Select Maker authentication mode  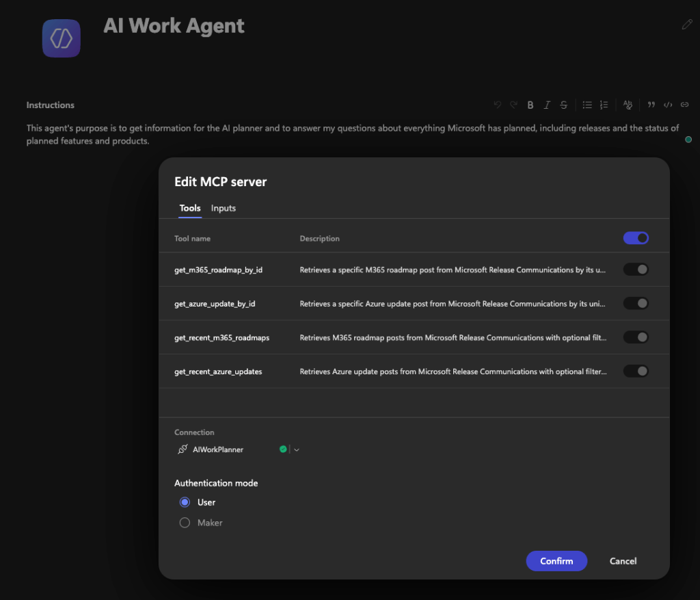(185, 523)
